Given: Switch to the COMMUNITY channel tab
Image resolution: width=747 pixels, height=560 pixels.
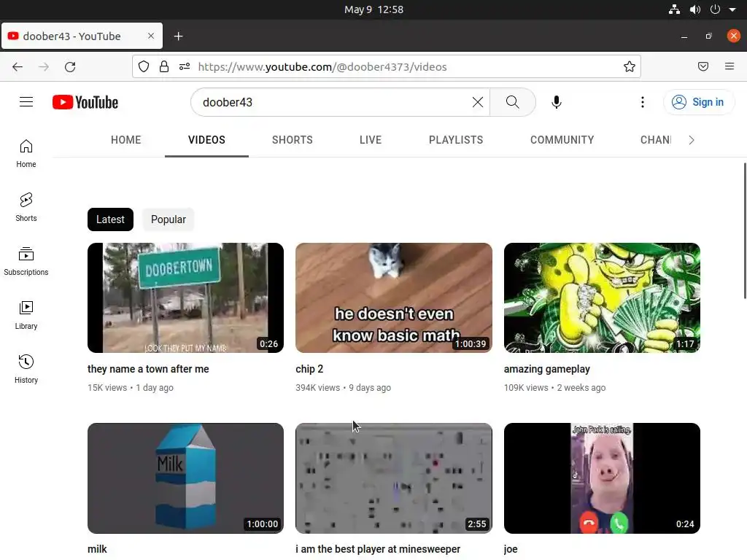Looking at the screenshot, I should (x=562, y=140).
